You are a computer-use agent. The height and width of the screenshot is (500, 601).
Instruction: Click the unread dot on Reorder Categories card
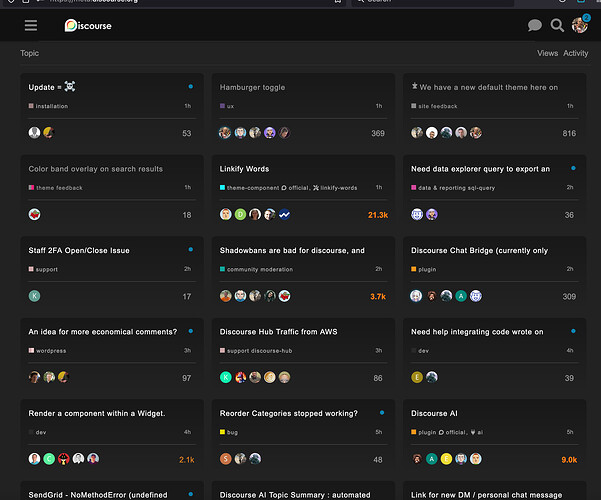point(382,413)
